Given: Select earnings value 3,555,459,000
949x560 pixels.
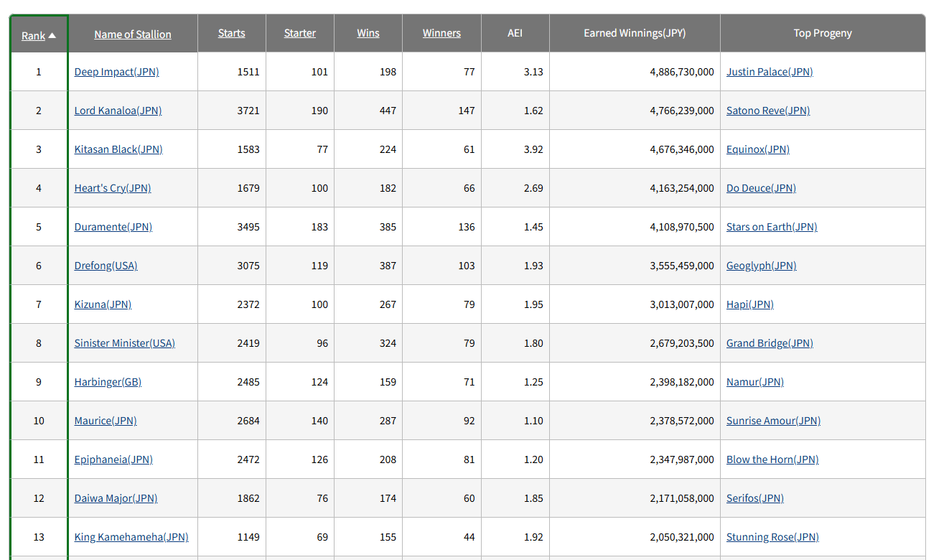Looking at the screenshot, I should (x=682, y=266).
